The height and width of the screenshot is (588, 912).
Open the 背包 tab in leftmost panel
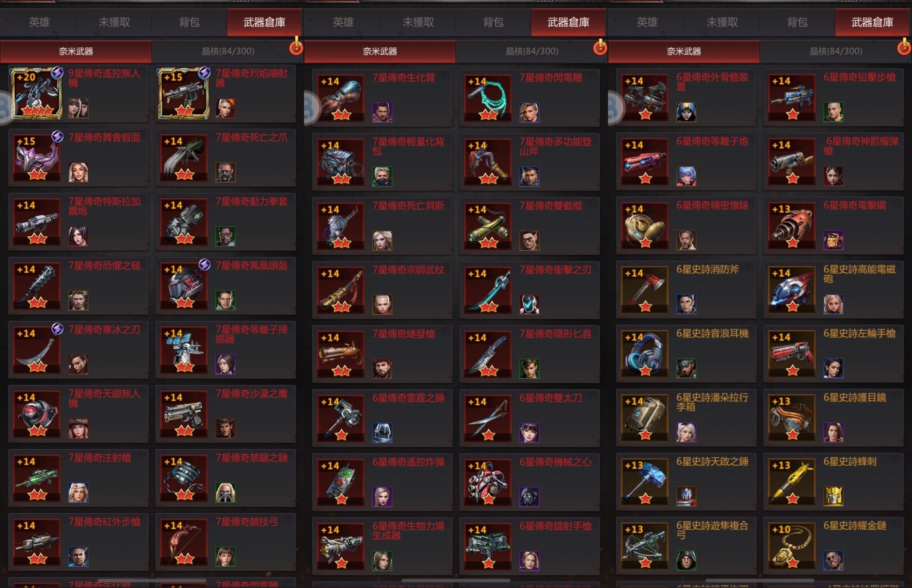[x=190, y=22]
